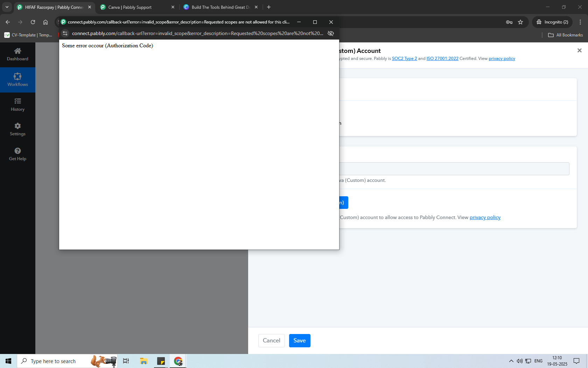The width and height of the screenshot is (588, 368).
Task: Close the Build The Tools tab
Action: click(256, 7)
